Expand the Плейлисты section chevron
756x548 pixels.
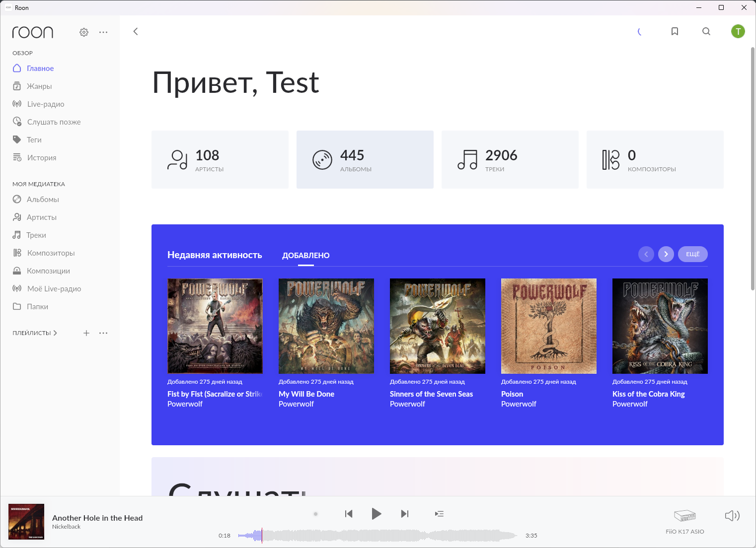tap(55, 333)
